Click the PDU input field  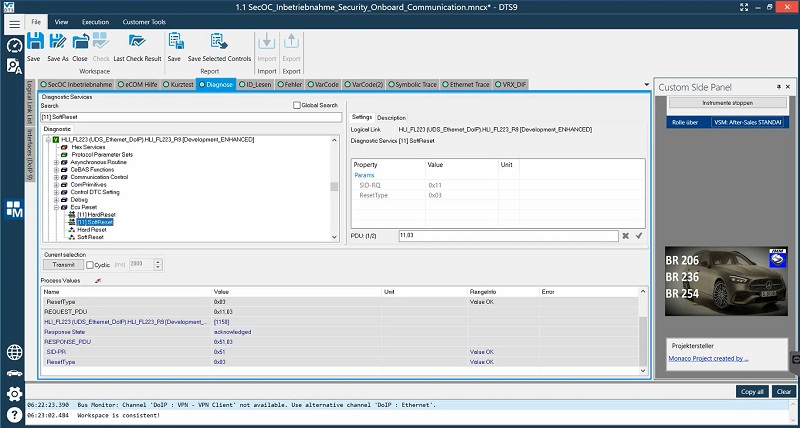(x=507, y=235)
